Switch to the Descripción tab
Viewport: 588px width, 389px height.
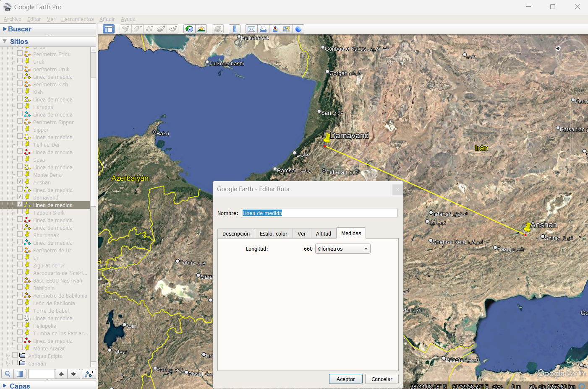point(236,233)
